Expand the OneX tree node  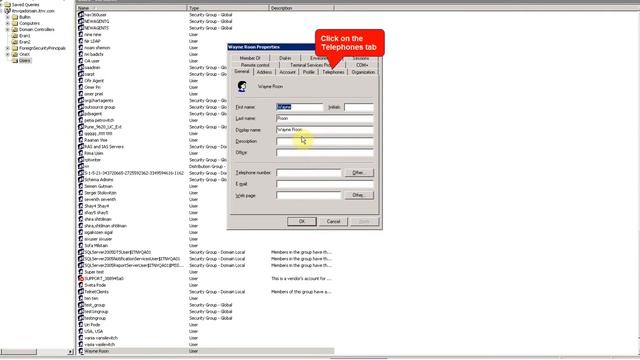pyautogui.click(x=7, y=54)
